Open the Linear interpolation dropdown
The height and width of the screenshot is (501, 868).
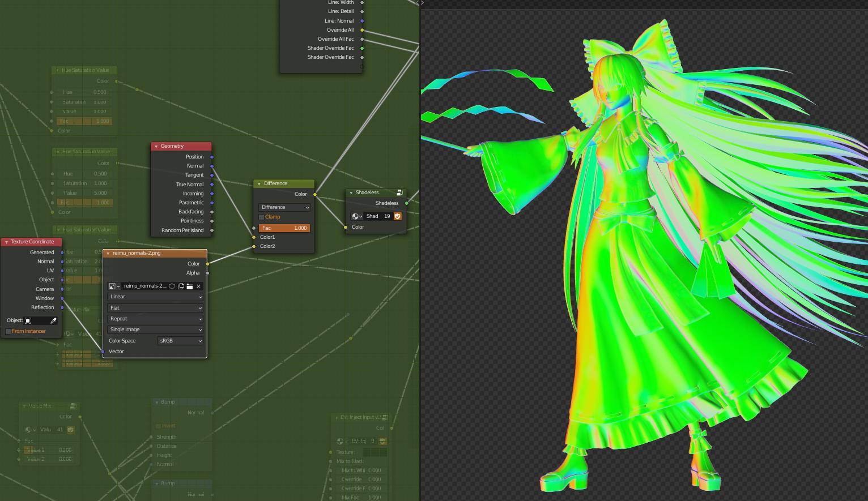pos(155,297)
